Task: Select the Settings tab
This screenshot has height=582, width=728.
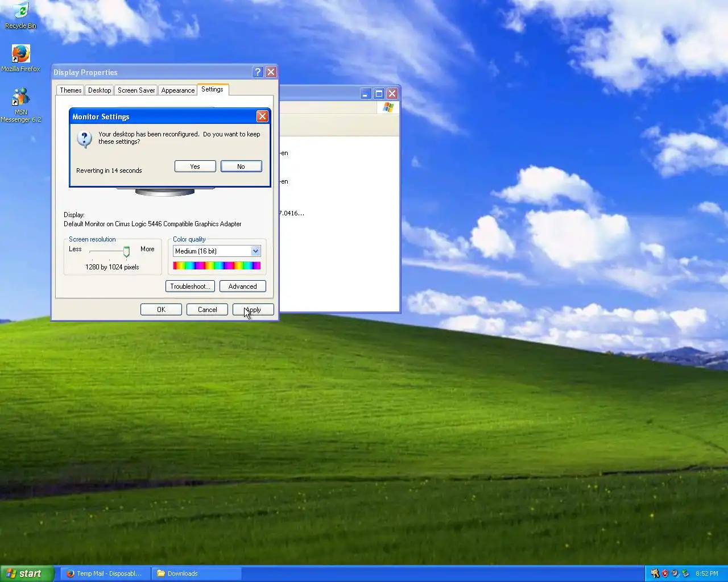Action: point(212,89)
